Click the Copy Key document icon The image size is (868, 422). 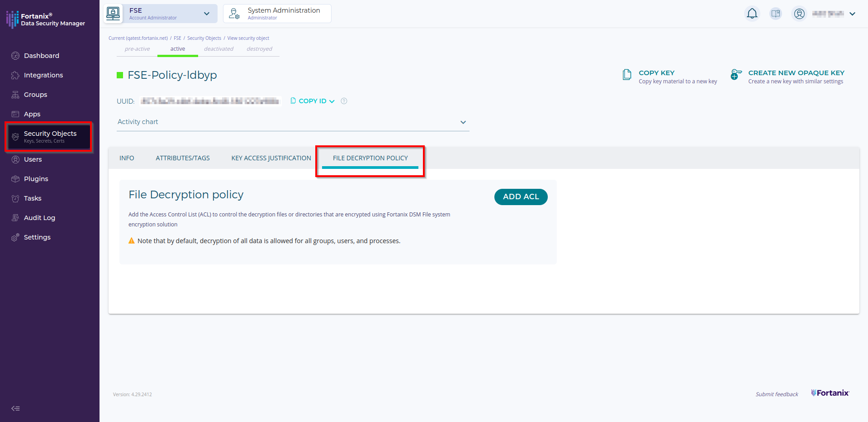click(627, 75)
